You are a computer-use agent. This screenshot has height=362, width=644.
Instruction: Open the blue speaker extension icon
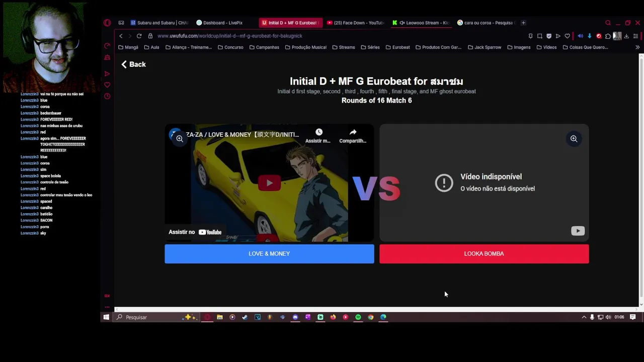(580, 36)
